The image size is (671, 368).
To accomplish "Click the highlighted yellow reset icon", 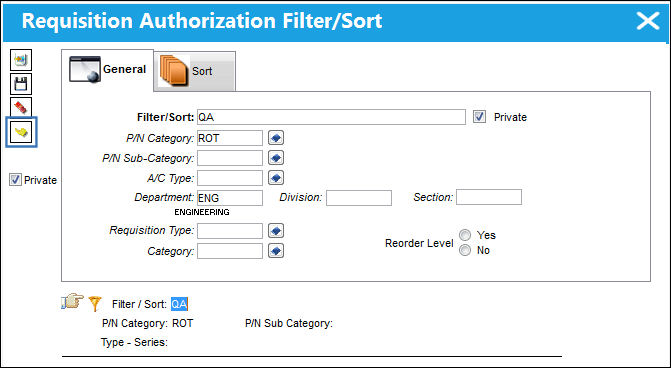I will click(x=21, y=132).
